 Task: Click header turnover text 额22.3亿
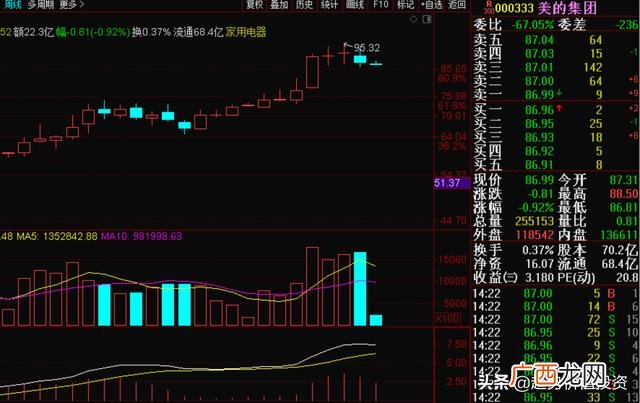pos(33,32)
